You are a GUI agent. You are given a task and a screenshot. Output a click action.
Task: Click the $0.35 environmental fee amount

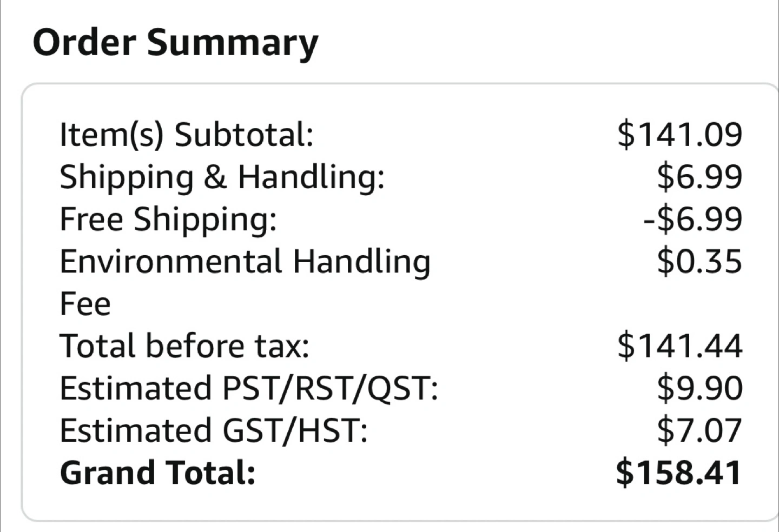699,262
